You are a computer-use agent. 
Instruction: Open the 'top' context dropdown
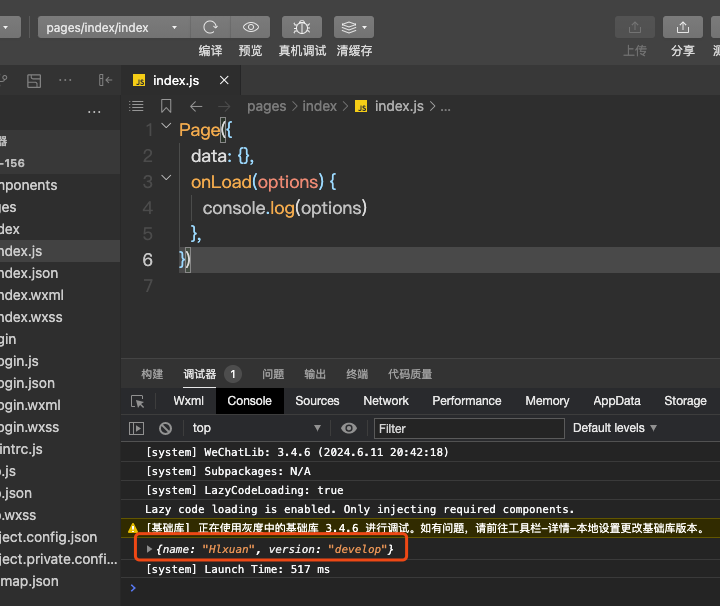[x=256, y=428]
